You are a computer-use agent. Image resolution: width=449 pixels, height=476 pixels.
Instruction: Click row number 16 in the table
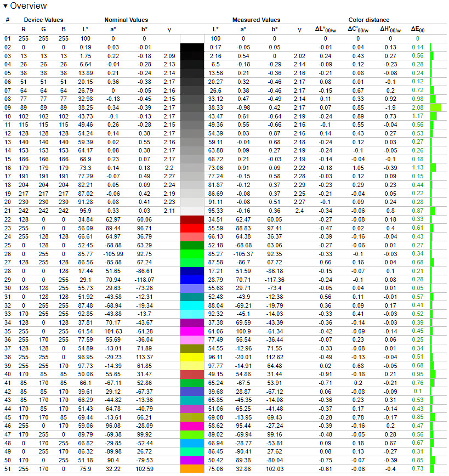pyautogui.click(x=8, y=168)
